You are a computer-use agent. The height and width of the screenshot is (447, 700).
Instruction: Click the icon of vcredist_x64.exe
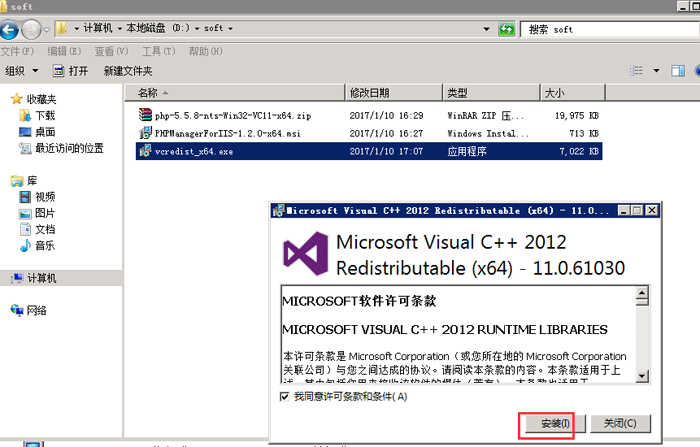coord(145,150)
